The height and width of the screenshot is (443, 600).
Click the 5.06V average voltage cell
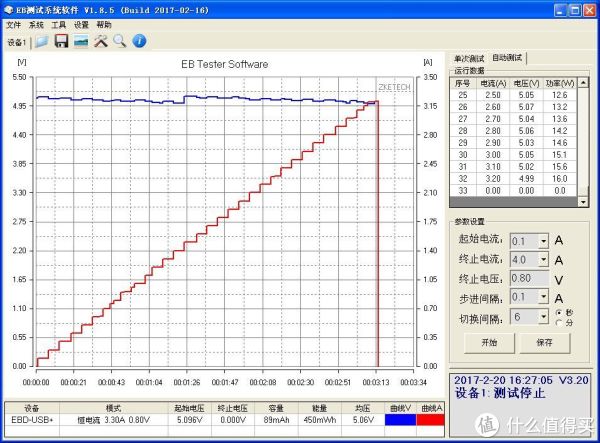click(363, 420)
